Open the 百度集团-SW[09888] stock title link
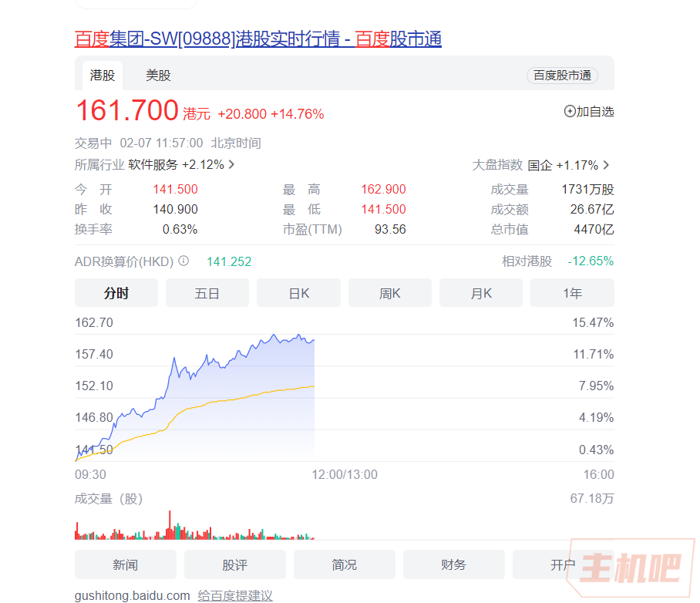700x603 pixels. [x=258, y=39]
